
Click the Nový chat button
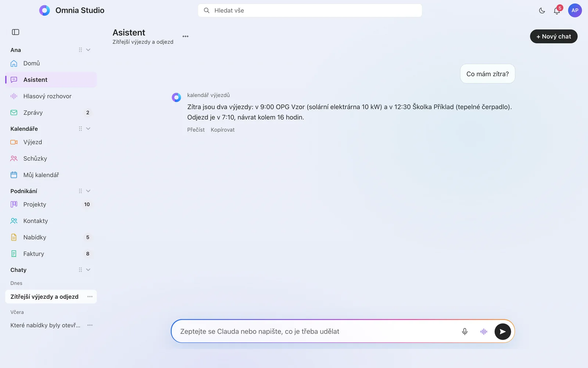(553, 36)
